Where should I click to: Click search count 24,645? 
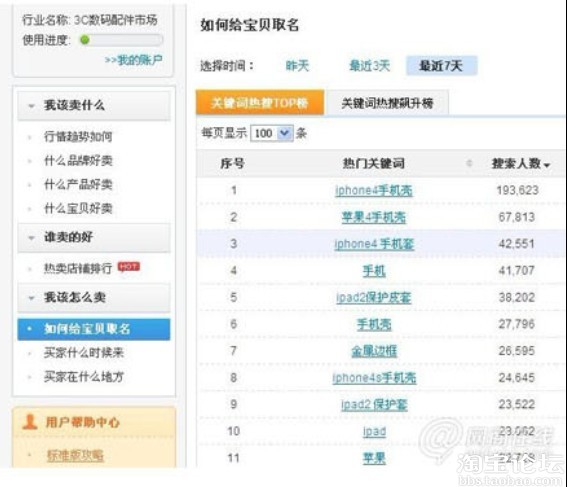tap(516, 378)
